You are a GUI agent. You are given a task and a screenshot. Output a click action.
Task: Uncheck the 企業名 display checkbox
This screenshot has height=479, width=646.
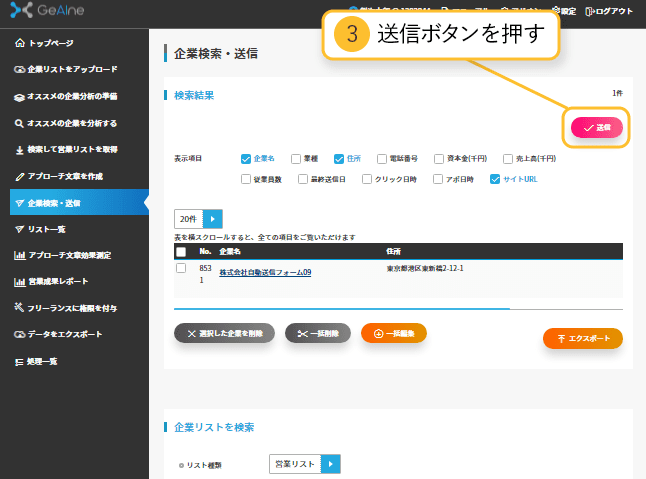246,159
